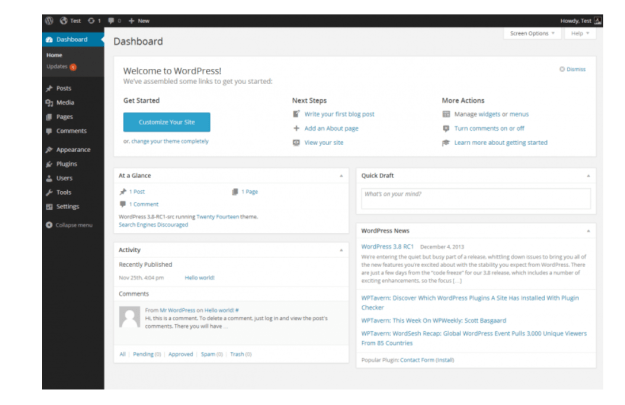This screenshot has width=625, height=405.
Task: Click Search Engines Discouraged link
Action: point(153,225)
